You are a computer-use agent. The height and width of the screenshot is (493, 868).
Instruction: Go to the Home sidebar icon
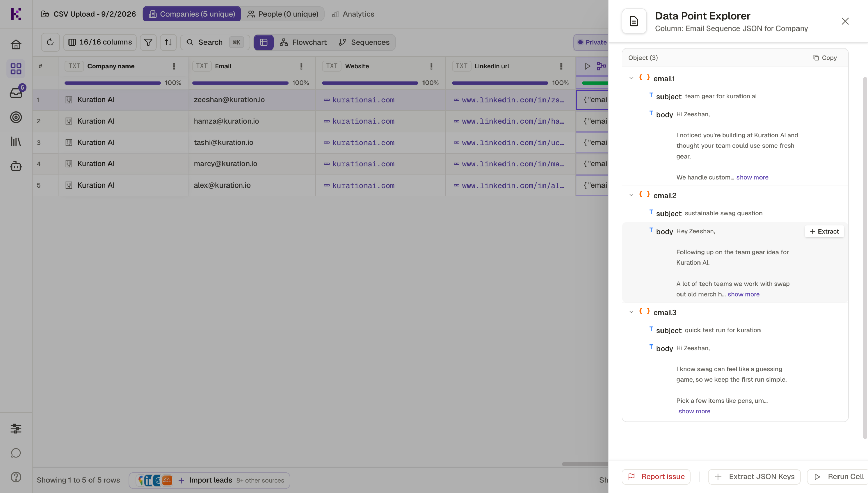tap(16, 44)
